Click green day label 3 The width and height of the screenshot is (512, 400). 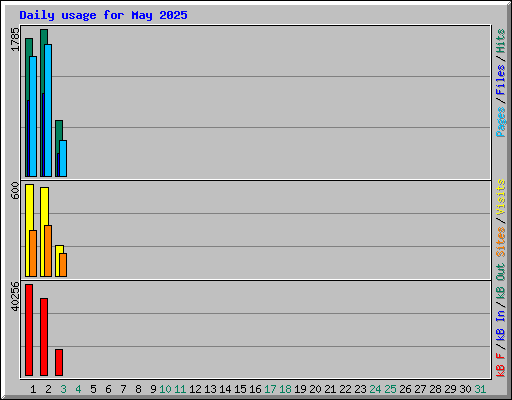click(x=63, y=389)
